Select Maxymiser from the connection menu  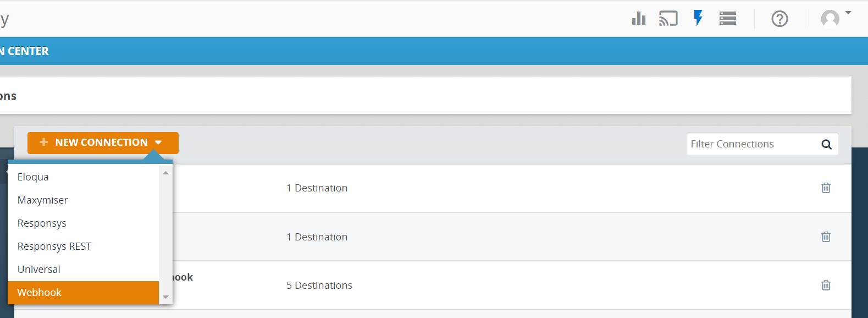[42, 200]
